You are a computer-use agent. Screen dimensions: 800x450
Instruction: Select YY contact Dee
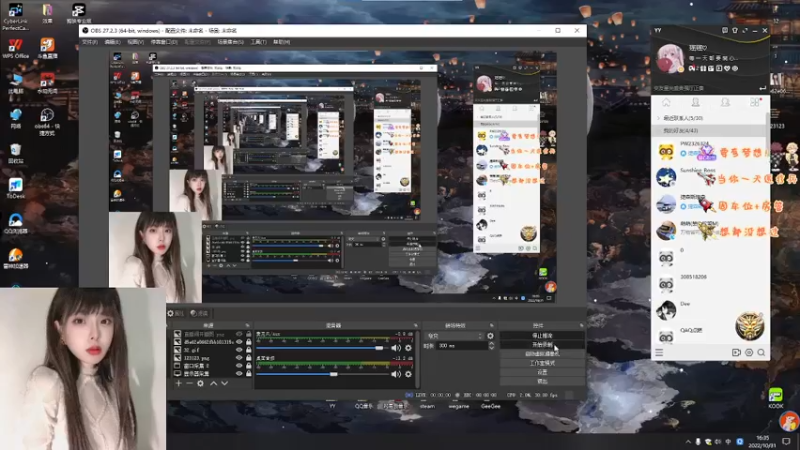pos(709,310)
